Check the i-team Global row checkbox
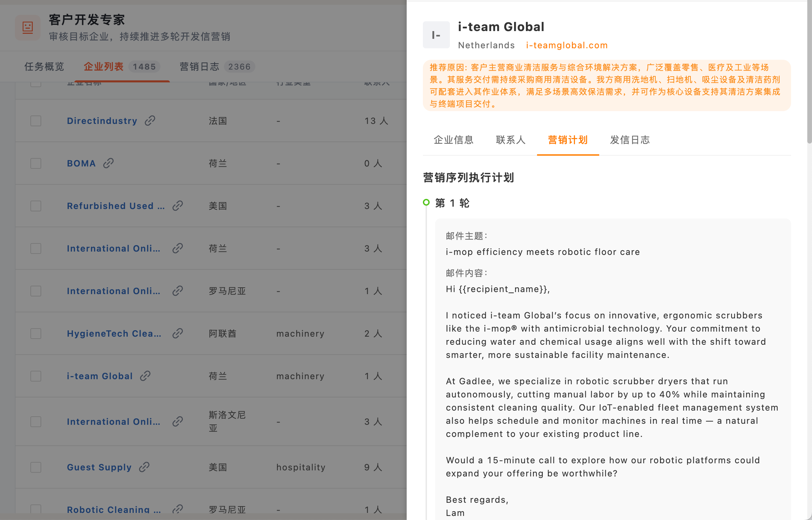 pyautogui.click(x=36, y=376)
